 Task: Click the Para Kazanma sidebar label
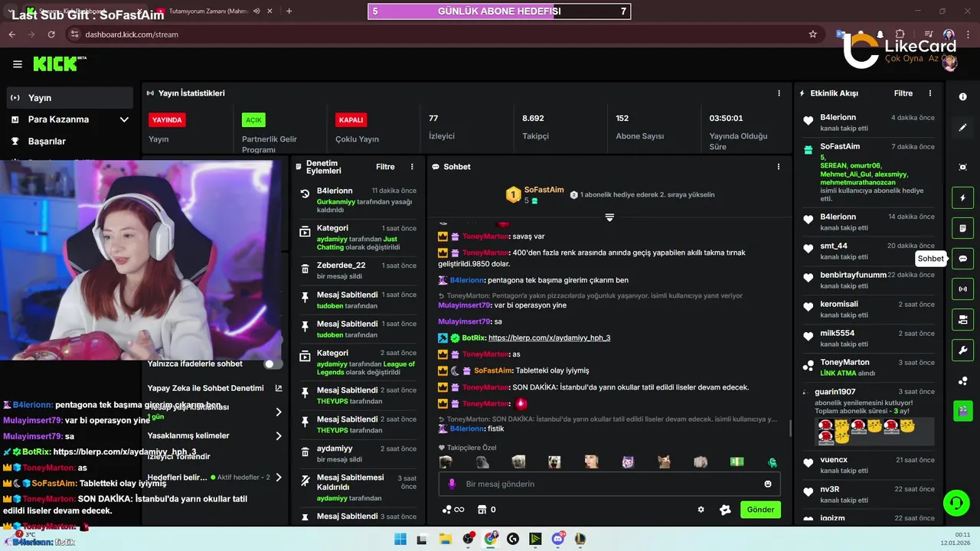point(58,119)
